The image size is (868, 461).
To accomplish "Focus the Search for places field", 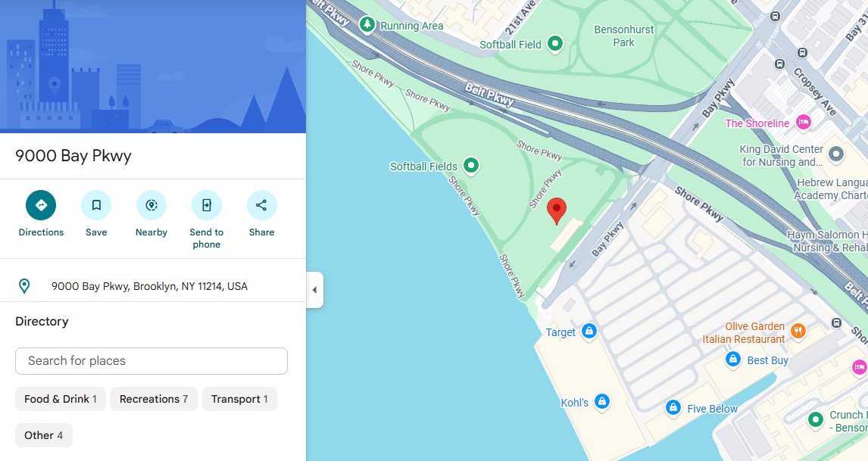I will (151, 361).
